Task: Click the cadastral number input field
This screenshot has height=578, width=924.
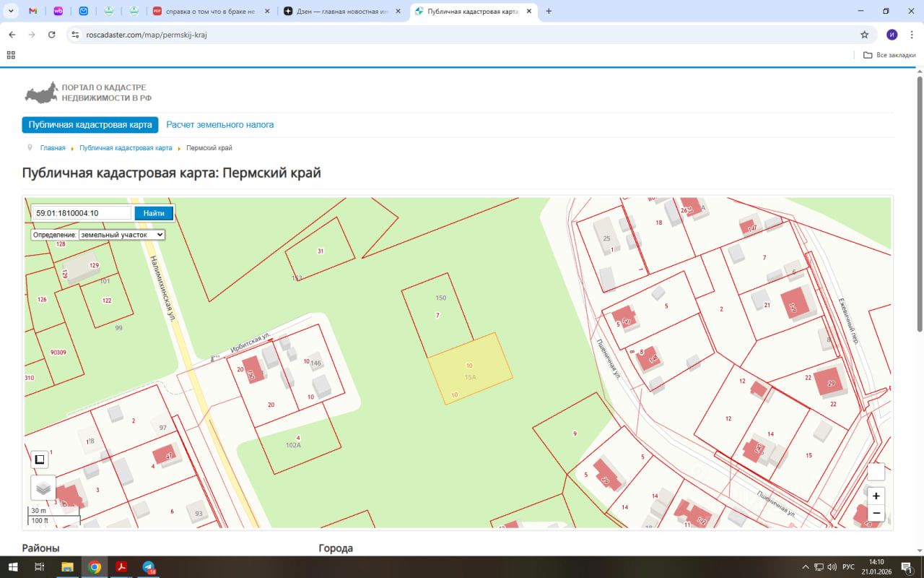Action: [82, 213]
